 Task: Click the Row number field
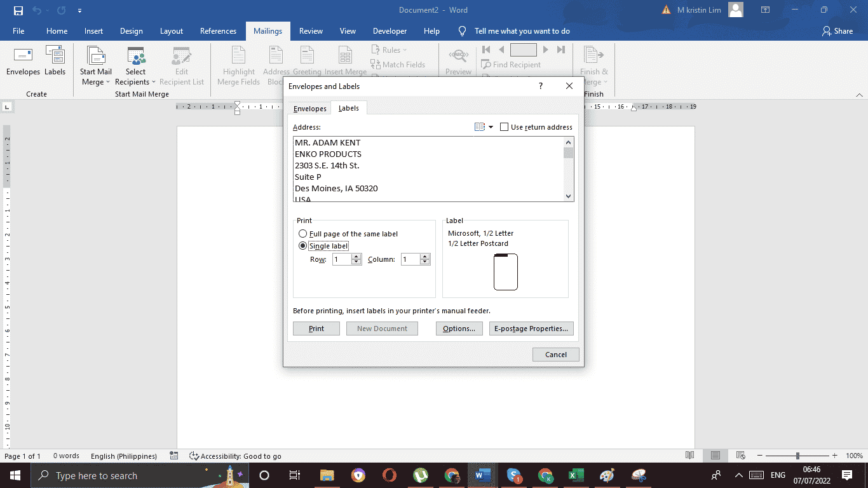(342, 259)
